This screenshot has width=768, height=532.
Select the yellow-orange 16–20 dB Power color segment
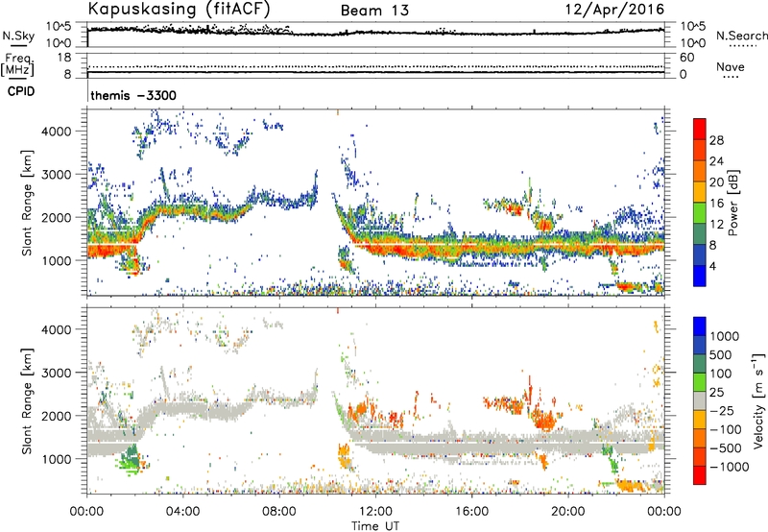(x=700, y=192)
